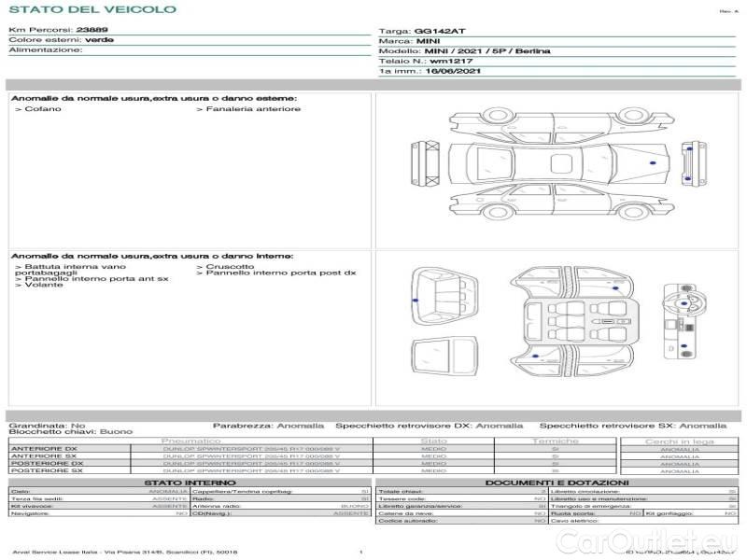Click the trunk interior diagram's blue marker

(x=414, y=301)
